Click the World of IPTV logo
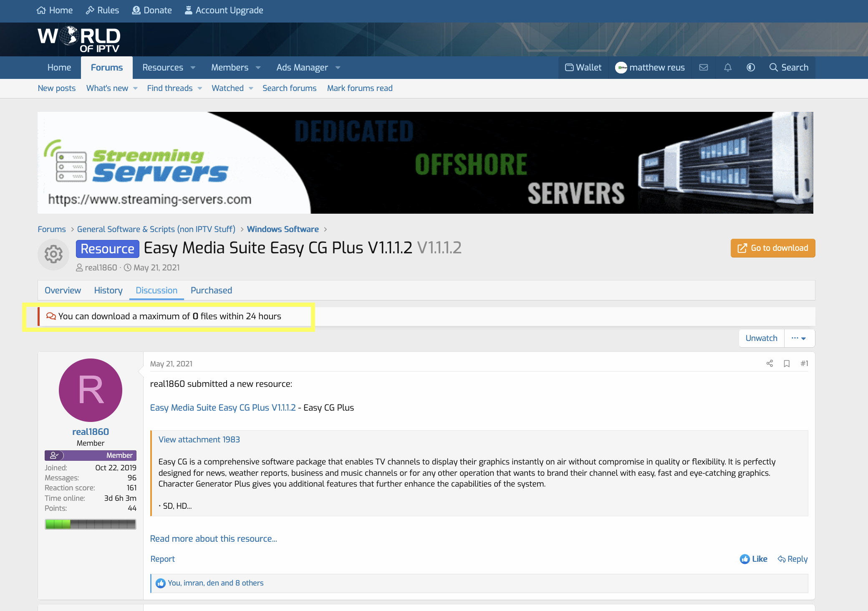 (x=79, y=40)
